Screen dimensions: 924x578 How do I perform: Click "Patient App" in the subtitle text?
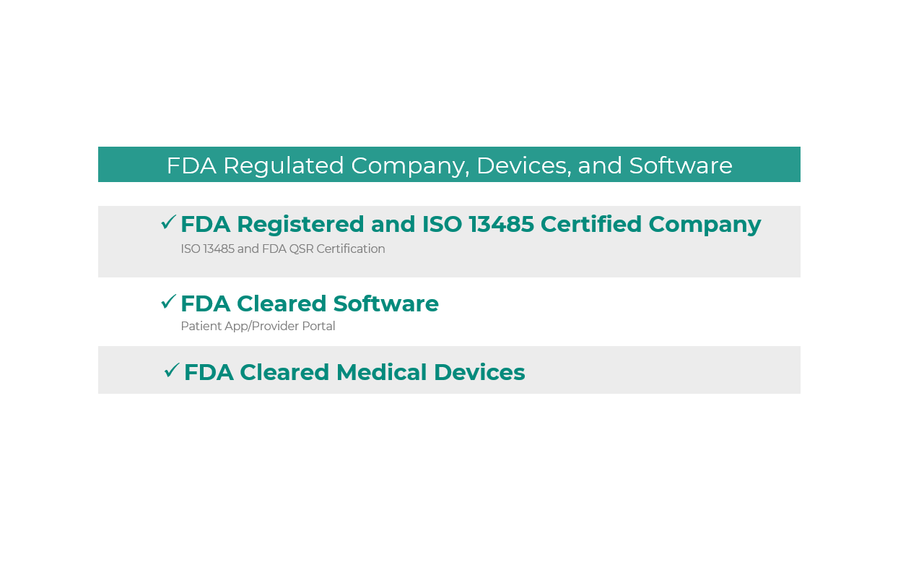point(212,327)
